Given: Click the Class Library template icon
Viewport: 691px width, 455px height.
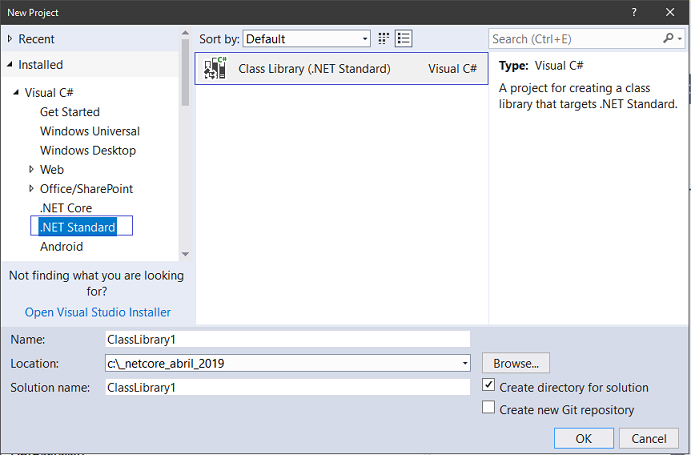Looking at the screenshot, I should (215, 68).
